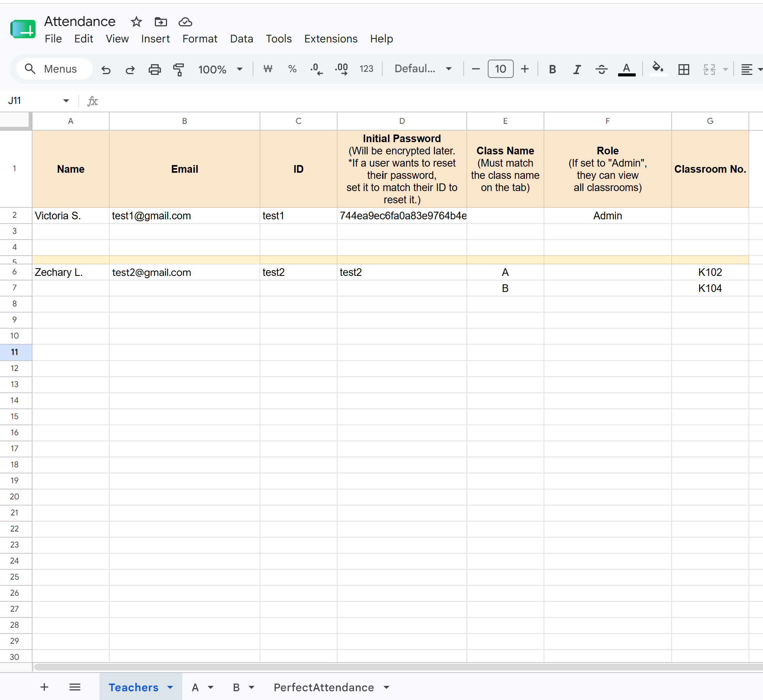
Task: Star the Attendance document
Action: pyautogui.click(x=136, y=22)
